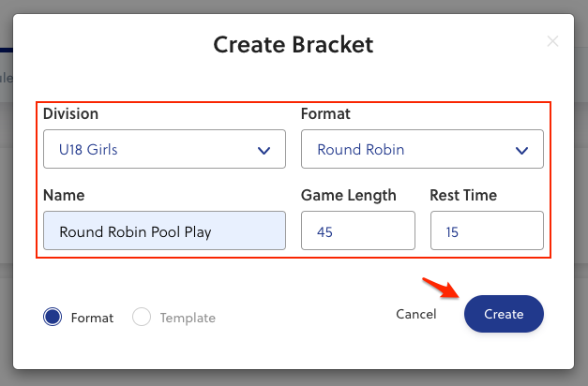This screenshot has height=386, width=588.
Task: Click the Name field label
Action: [x=64, y=196]
